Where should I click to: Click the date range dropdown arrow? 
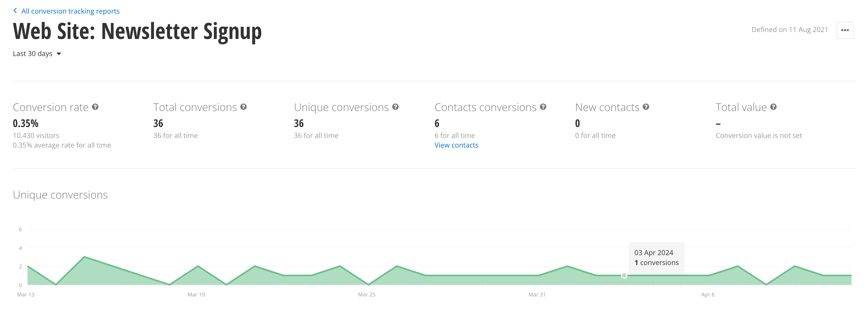[x=59, y=54]
